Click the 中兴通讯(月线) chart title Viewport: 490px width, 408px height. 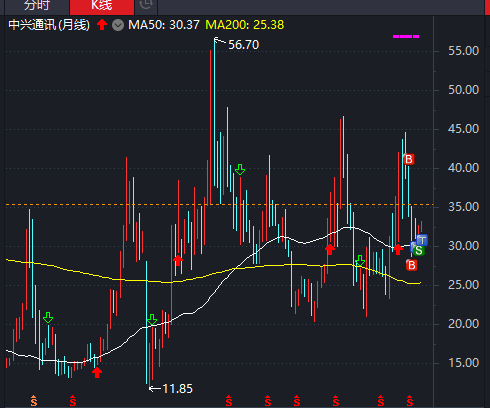pos(49,25)
